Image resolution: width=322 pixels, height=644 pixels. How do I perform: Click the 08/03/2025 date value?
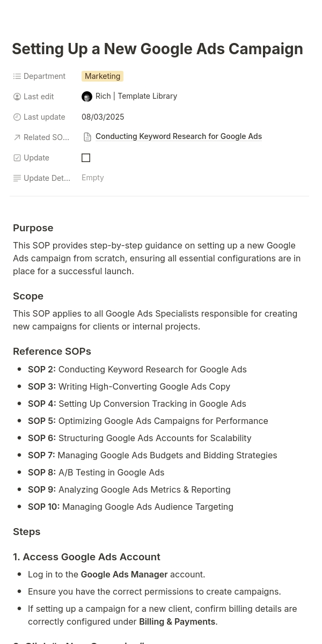(x=103, y=116)
